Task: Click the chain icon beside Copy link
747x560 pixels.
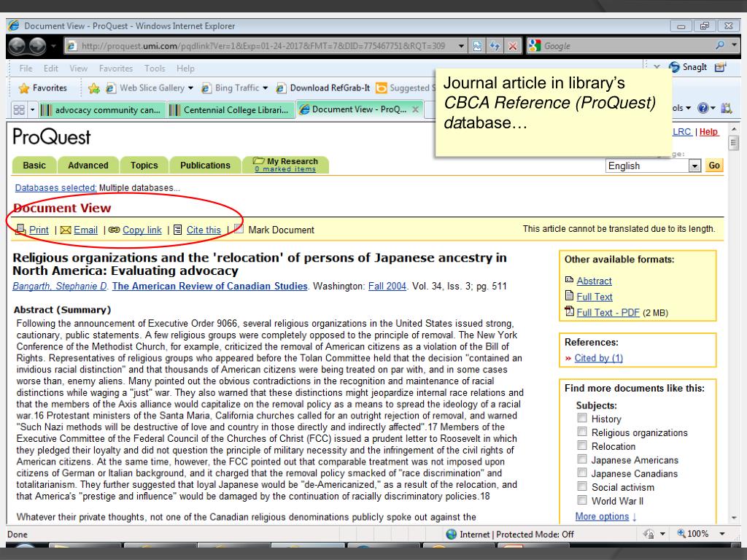Action: tap(114, 230)
